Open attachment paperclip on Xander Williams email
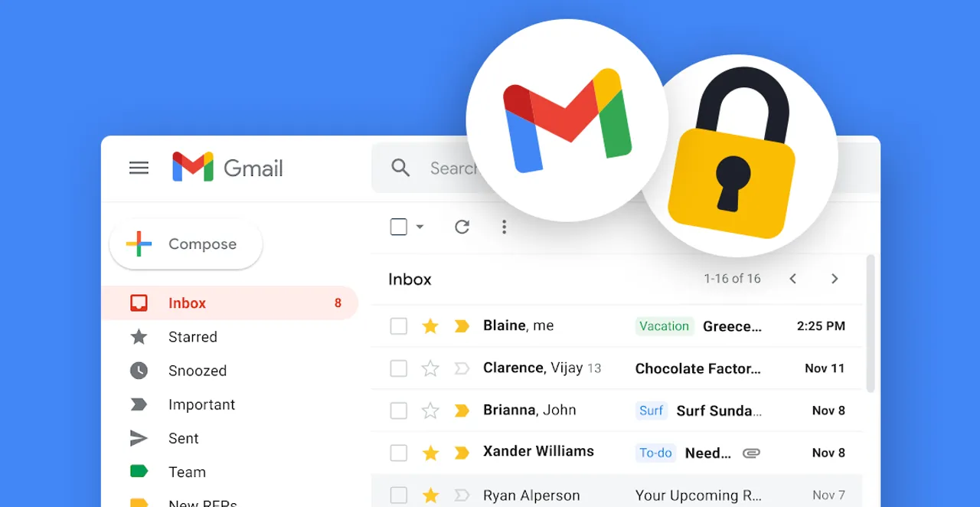980x507 pixels. click(751, 453)
